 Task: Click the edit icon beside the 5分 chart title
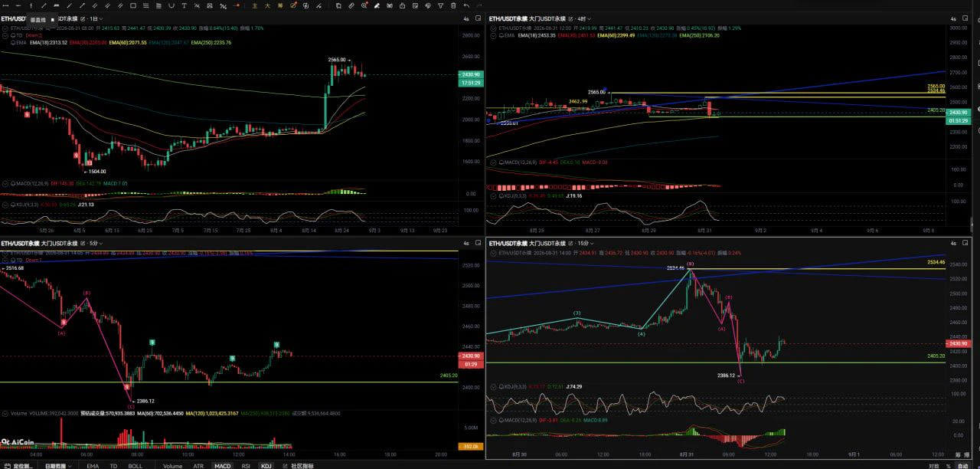tap(83, 243)
